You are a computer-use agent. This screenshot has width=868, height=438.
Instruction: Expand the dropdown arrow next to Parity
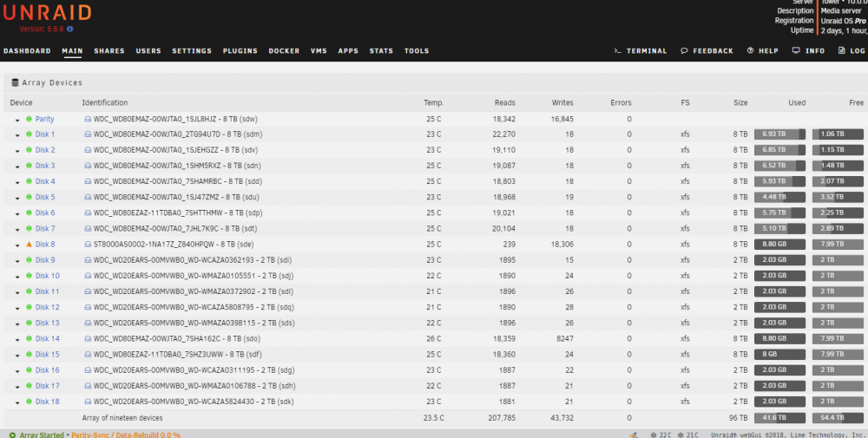point(17,120)
